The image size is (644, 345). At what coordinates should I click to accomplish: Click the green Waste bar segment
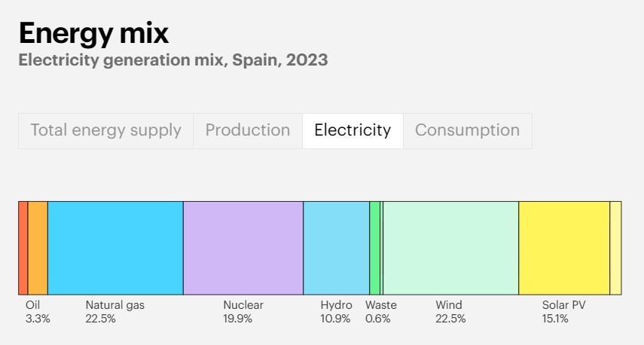pyautogui.click(x=374, y=248)
